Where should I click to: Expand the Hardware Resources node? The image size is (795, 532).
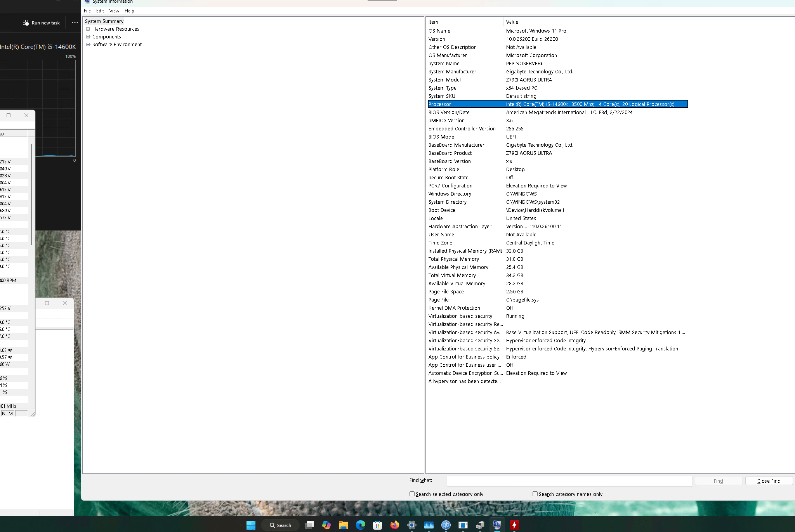tap(88, 29)
